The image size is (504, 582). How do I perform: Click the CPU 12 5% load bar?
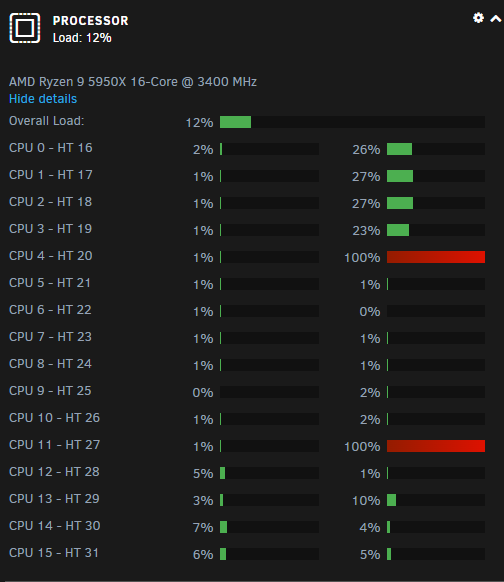269,473
